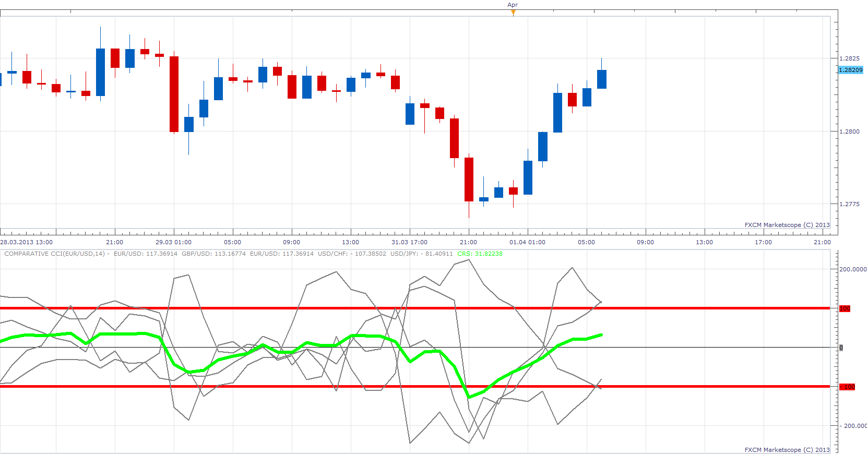The height and width of the screenshot is (454, 868).
Task: Click the USD/CHF value in indicator legend
Action: coord(352,254)
